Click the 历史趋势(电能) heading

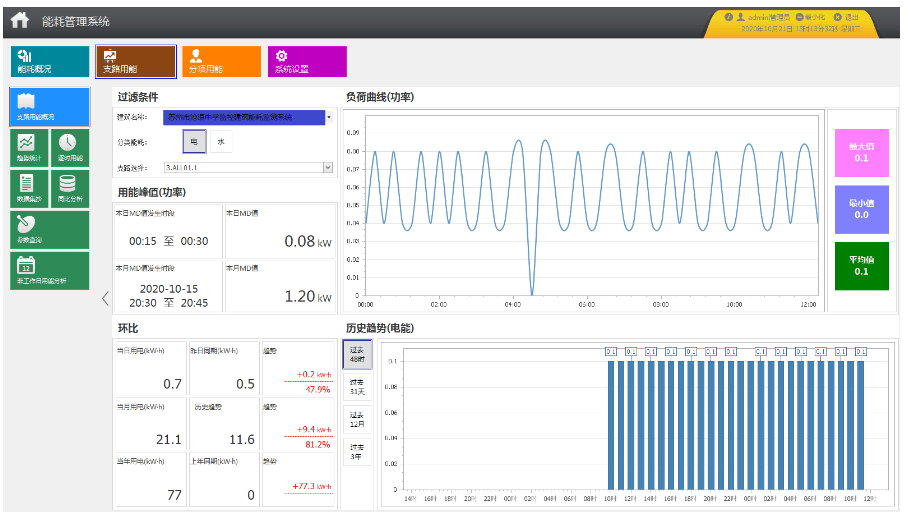[x=380, y=328]
